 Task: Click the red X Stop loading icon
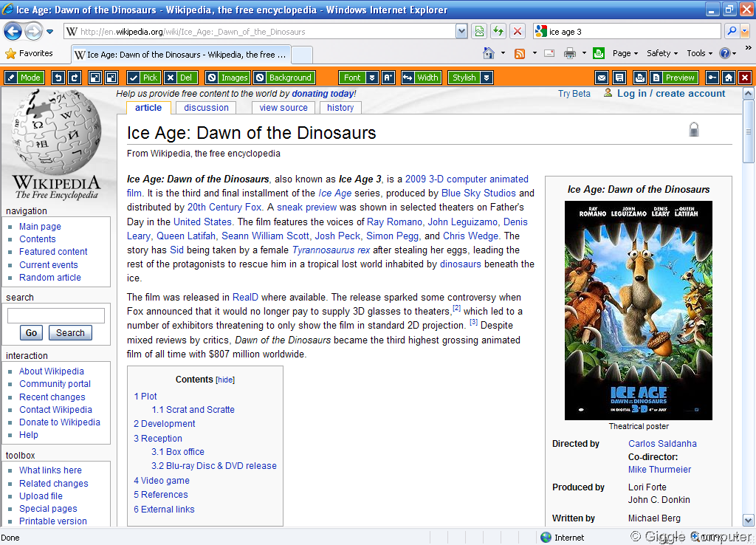click(518, 32)
